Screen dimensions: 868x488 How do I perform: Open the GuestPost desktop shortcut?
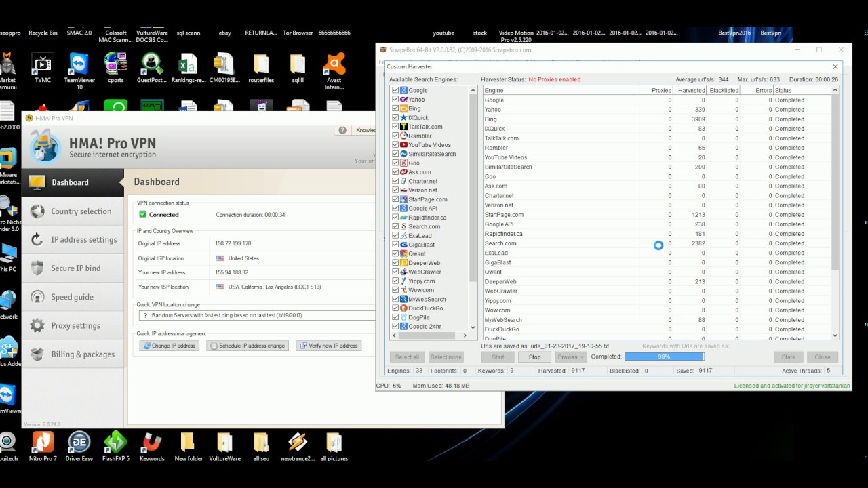point(151,68)
